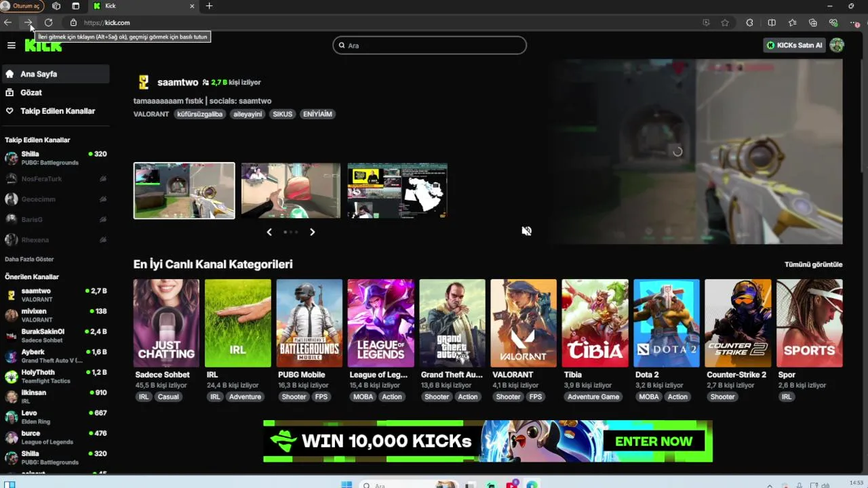The width and height of the screenshot is (868, 488).
Task: Open tab actions menu icon
Action: pyautogui.click(x=75, y=5)
